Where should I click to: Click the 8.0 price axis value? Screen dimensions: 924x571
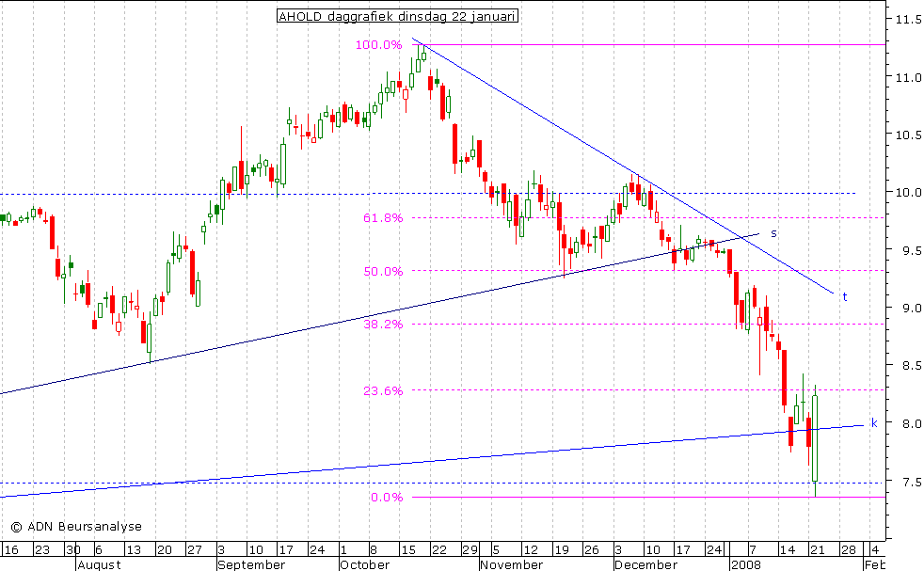point(911,423)
